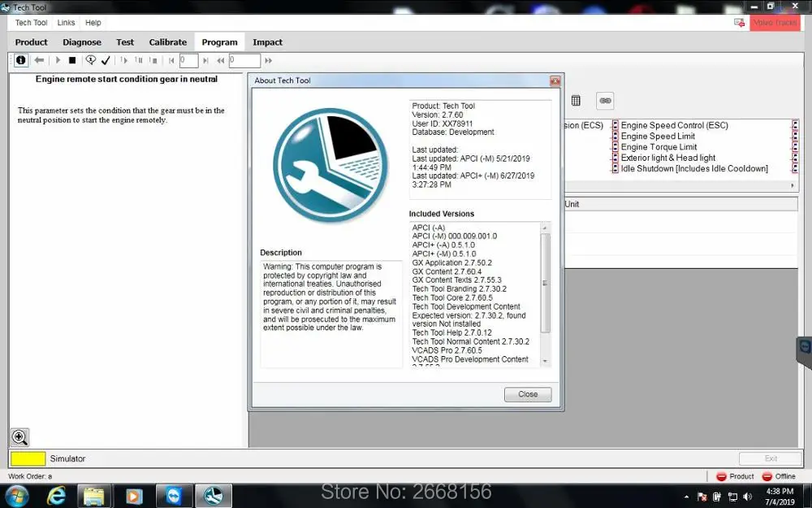Viewport: 812px width, 508px height.
Task: Click icon beside Engine Torque Limit
Action: point(615,147)
